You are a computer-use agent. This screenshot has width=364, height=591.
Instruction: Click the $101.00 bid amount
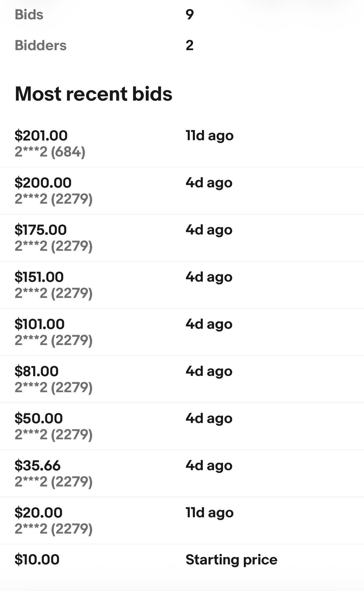40,324
